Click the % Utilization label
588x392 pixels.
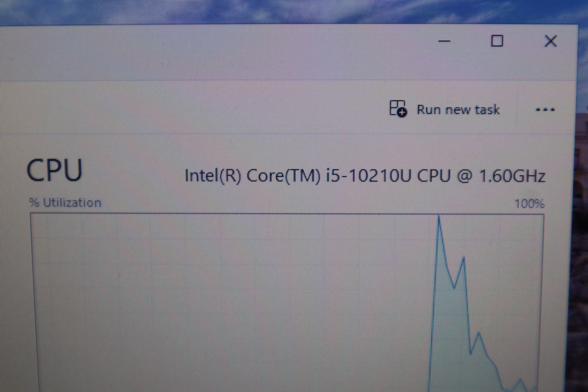(65, 203)
